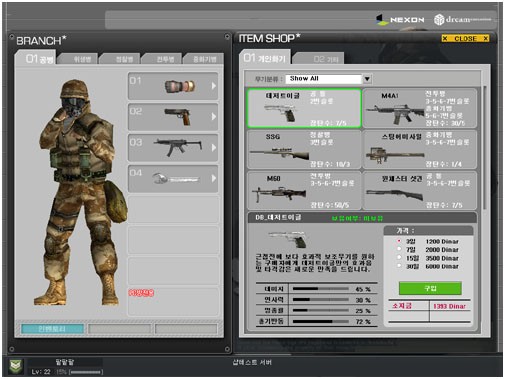Choose the M60 machine gun item
The image size is (505, 379).
(x=304, y=190)
